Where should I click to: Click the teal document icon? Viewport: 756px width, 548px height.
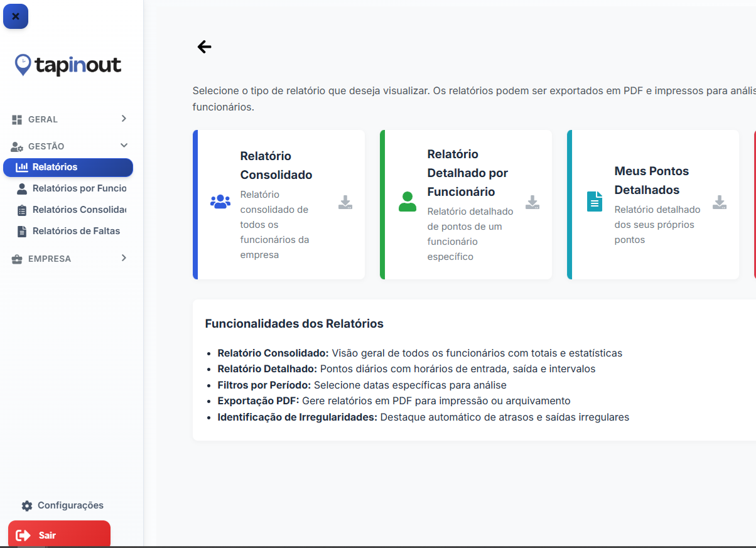coord(594,202)
